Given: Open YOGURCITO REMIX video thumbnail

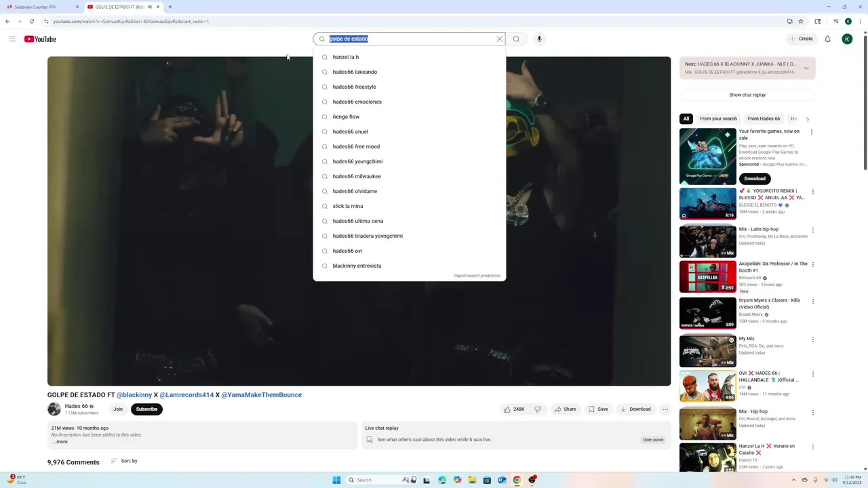Looking at the screenshot, I should (x=708, y=204).
